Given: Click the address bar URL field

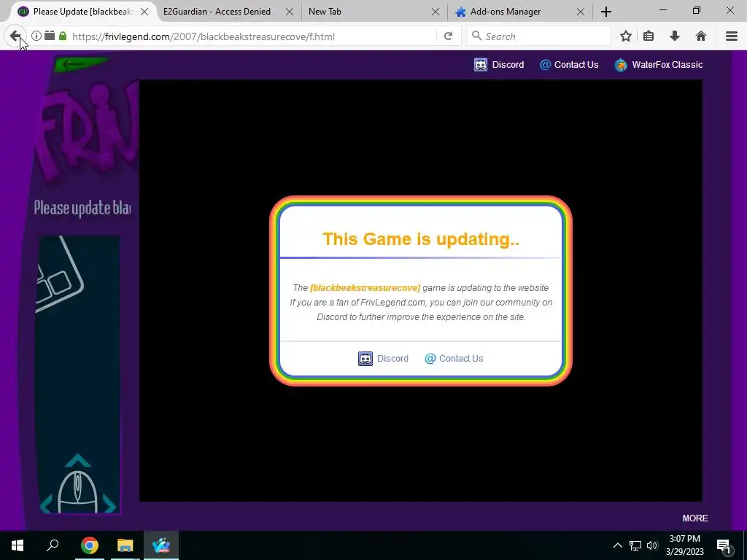Looking at the screenshot, I should (252, 36).
